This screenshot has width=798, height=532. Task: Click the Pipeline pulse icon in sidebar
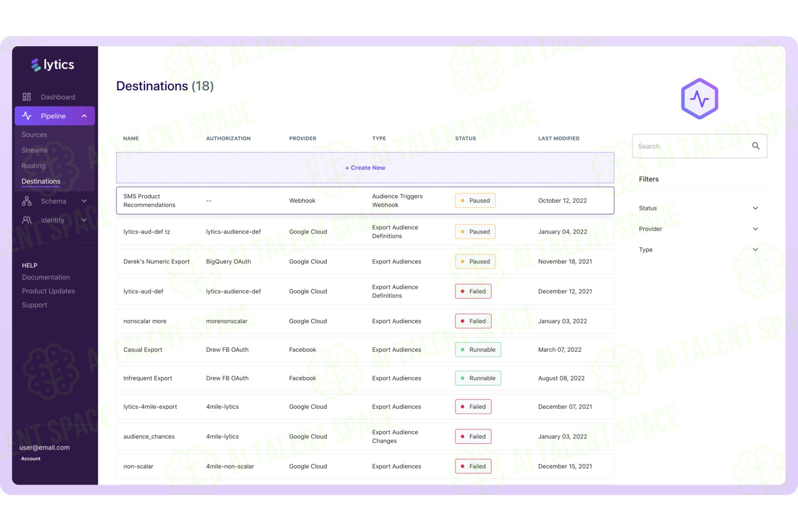[27, 116]
